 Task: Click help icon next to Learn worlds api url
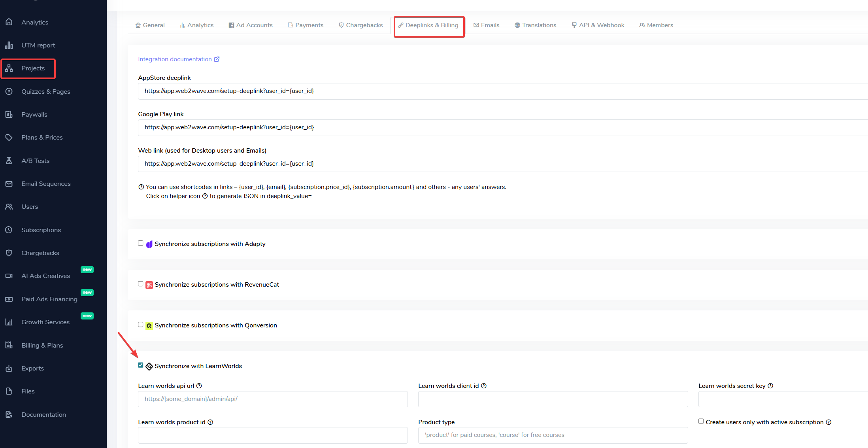click(x=199, y=386)
